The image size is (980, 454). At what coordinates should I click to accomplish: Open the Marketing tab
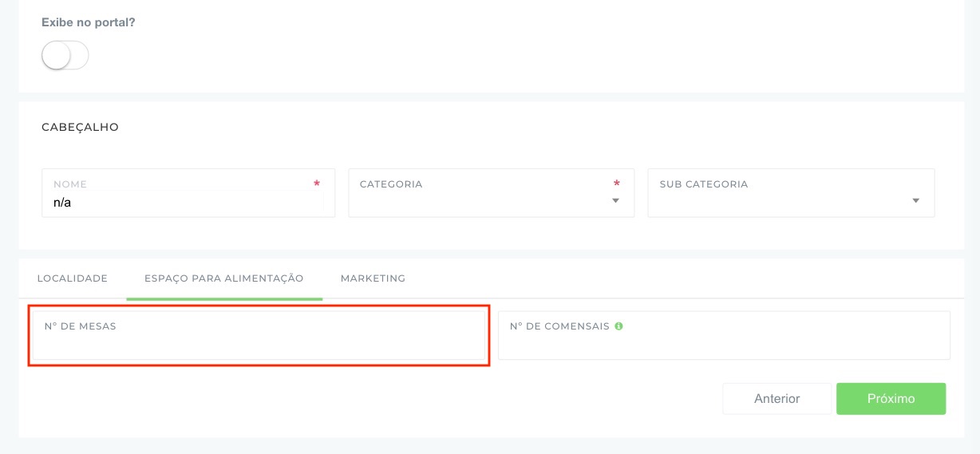tap(373, 278)
